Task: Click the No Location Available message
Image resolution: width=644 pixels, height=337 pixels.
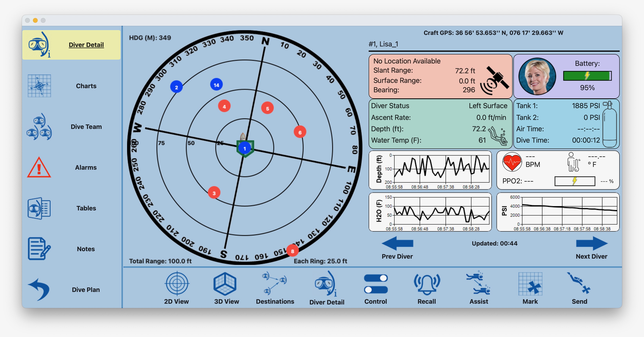Action: coord(407,61)
